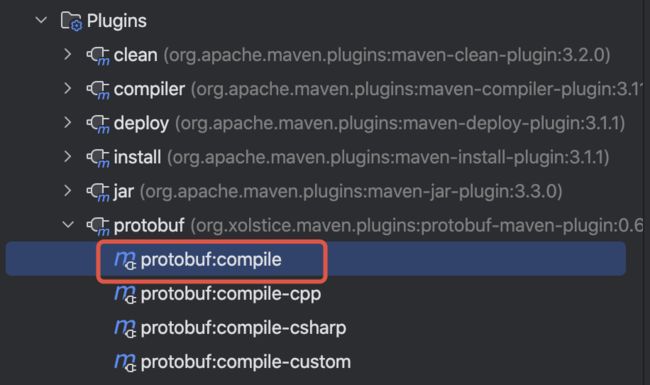Click the protobuf:compile goal icon

click(125, 260)
